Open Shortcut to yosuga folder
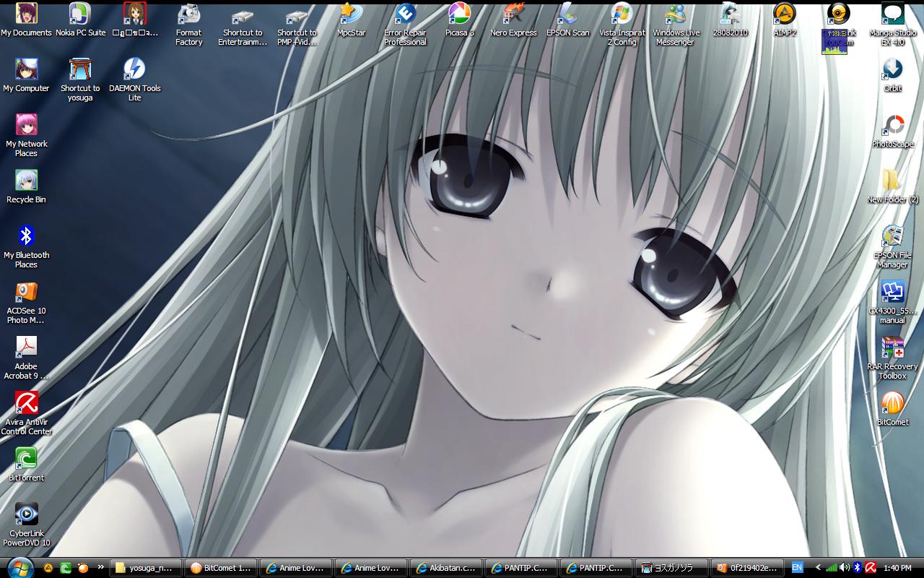 pyautogui.click(x=80, y=80)
